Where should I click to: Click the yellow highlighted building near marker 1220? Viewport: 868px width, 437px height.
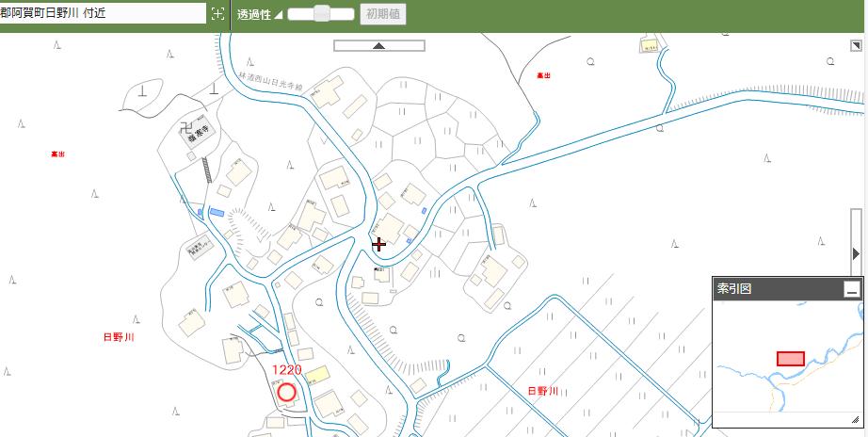pos(316,375)
